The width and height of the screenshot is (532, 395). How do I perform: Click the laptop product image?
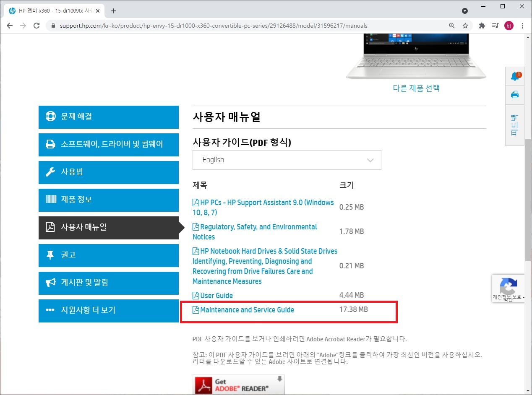416,57
